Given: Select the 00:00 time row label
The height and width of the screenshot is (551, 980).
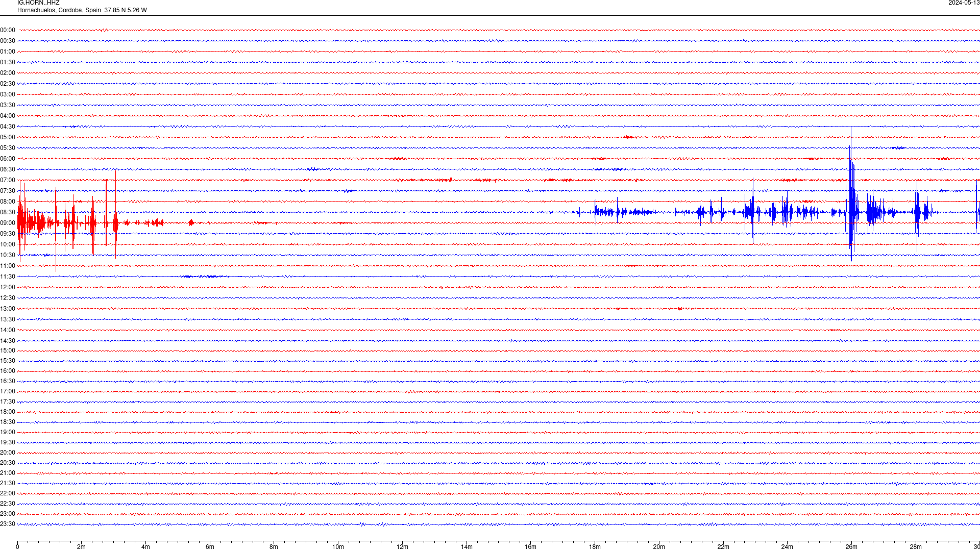Looking at the screenshot, I should pyautogui.click(x=8, y=30).
